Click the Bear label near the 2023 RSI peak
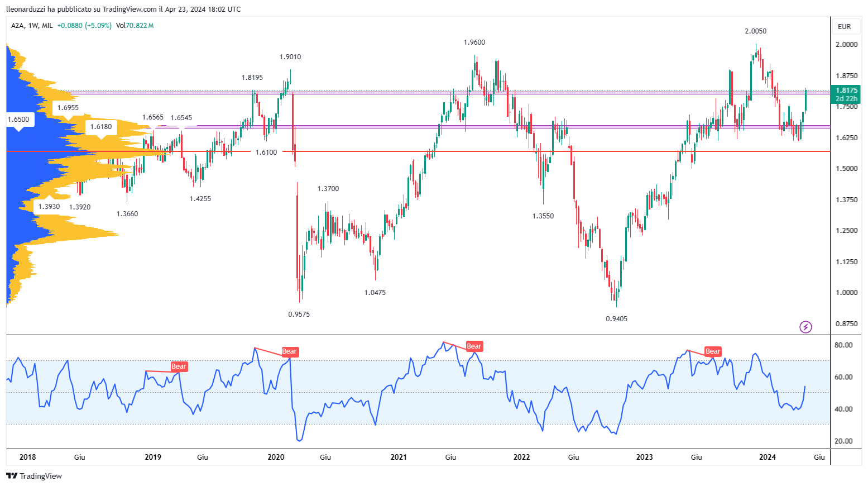The width and height of the screenshot is (868, 486). pos(713,351)
